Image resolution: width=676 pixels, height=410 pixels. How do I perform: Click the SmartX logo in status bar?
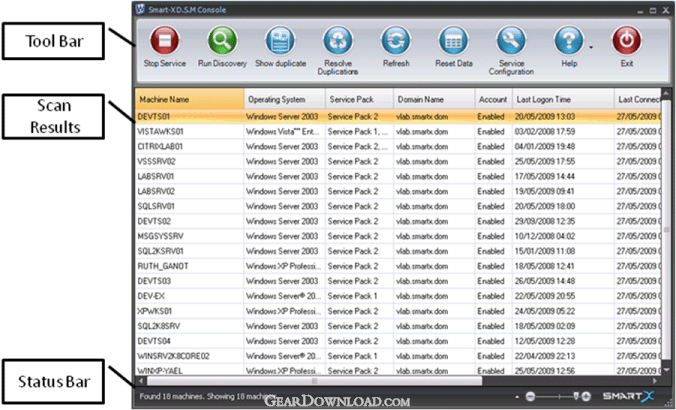click(x=628, y=396)
